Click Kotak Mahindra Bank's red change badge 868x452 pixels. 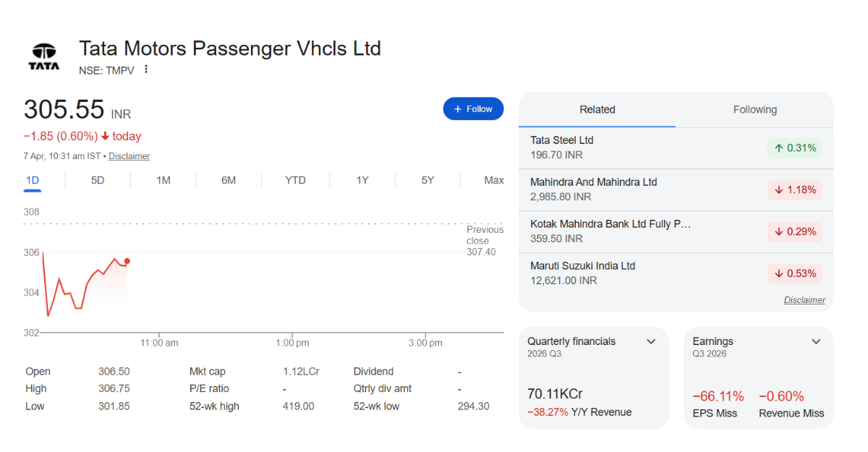[x=794, y=231]
